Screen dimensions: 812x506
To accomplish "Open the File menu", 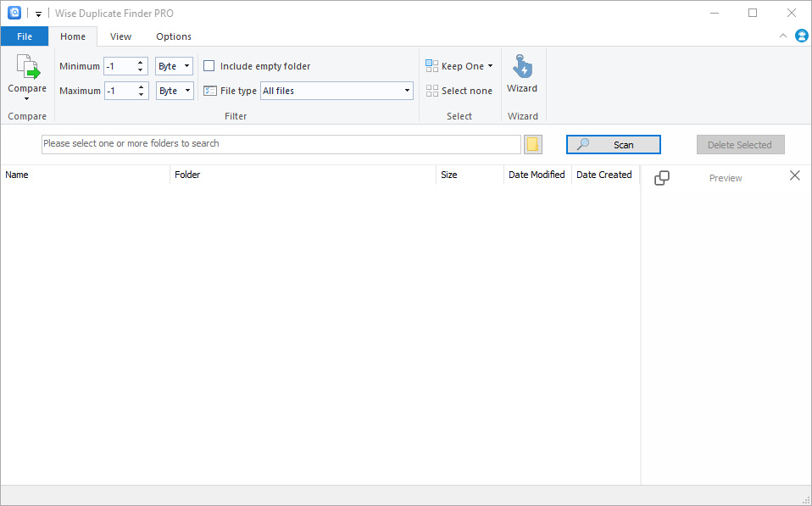I will [x=25, y=36].
